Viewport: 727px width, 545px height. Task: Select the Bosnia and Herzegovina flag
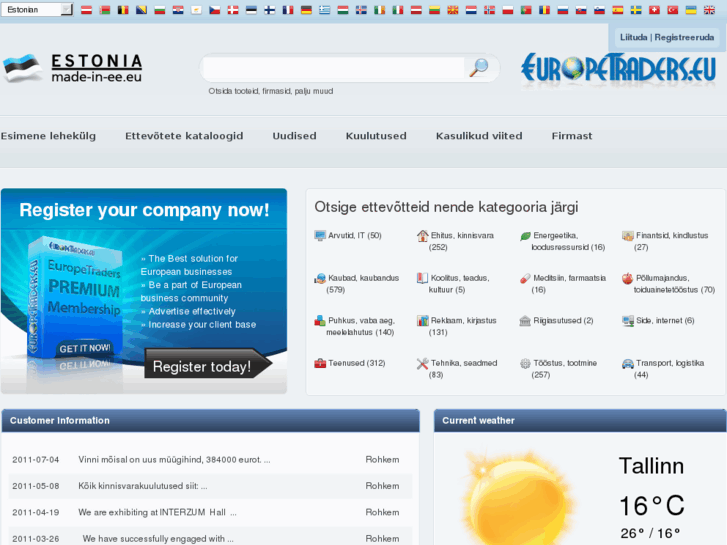pyautogui.click(x=141, y=10)
